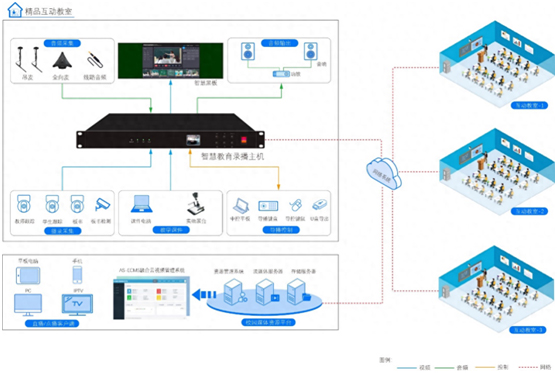Select the USB flash drive icon
Image resolution: width=557 pixels, height=373 pixels.
pos(319,205)
